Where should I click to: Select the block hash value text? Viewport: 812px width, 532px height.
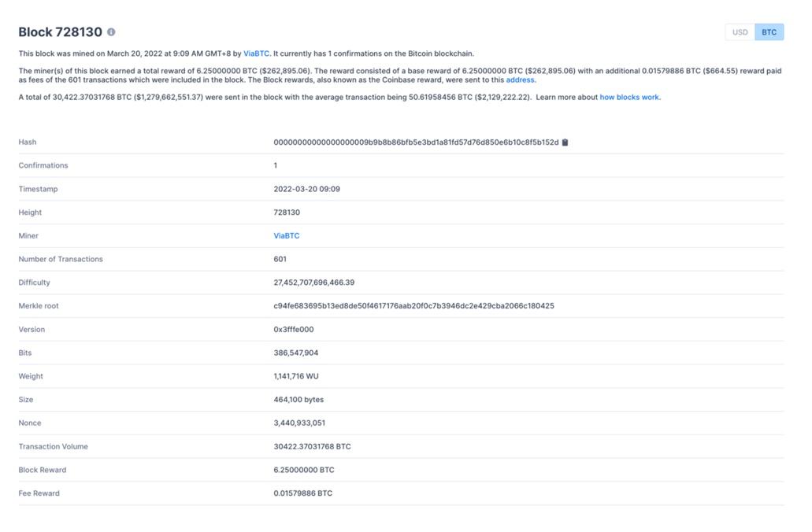point(417,142)
